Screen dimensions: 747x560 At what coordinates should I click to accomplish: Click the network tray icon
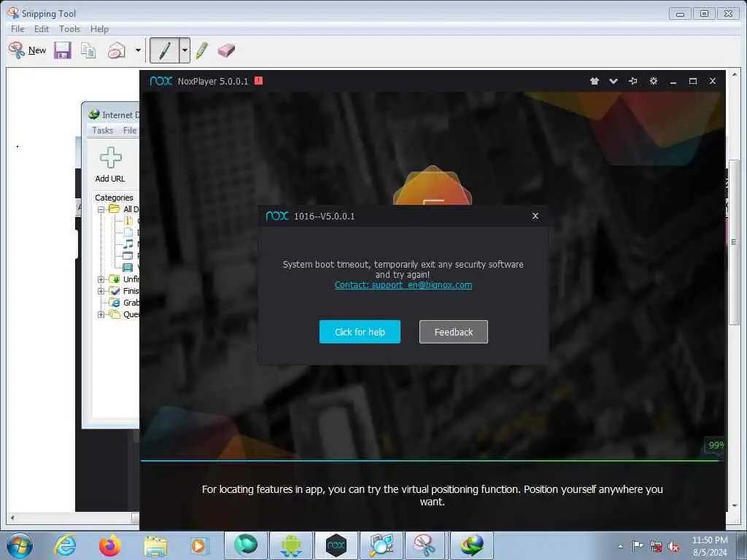(x=656, y=547)
